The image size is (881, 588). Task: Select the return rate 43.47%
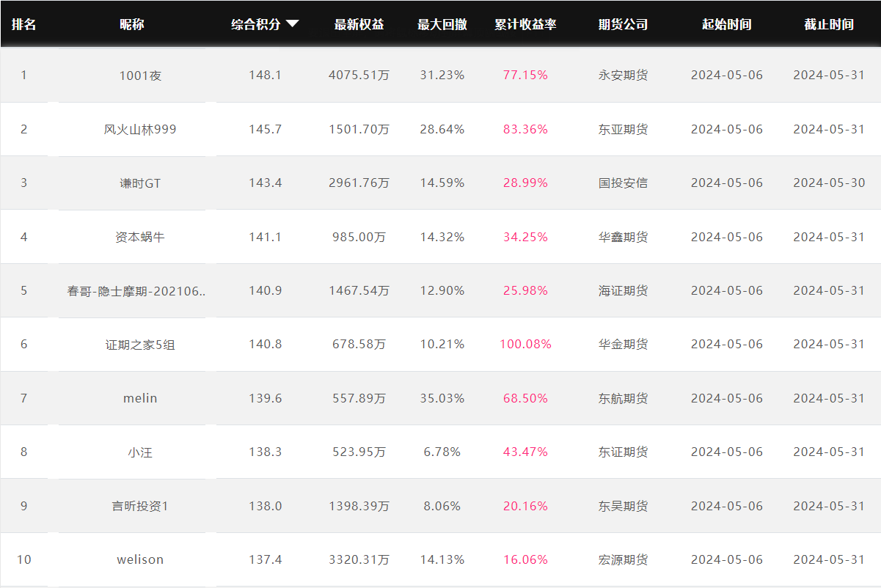tap(525, 452)
